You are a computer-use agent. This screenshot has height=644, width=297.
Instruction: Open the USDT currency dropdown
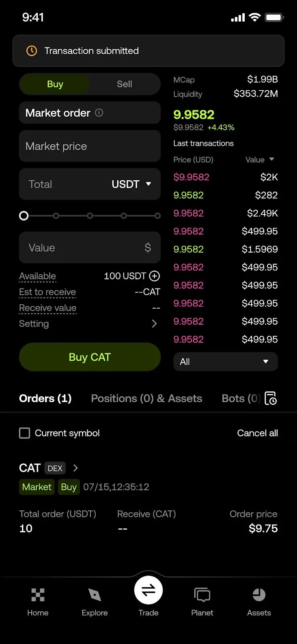click(x=131, y=184)
